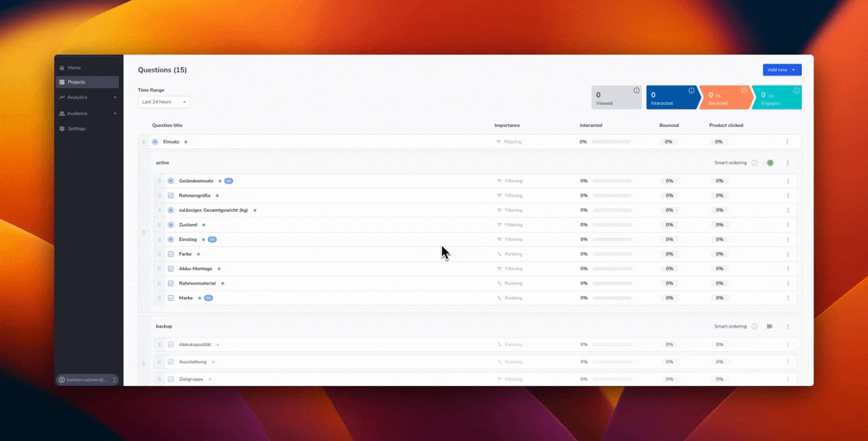868x441 pixels.
Task: Click the link badge next to Geländeeinsatz
Action: coord(229,181)
